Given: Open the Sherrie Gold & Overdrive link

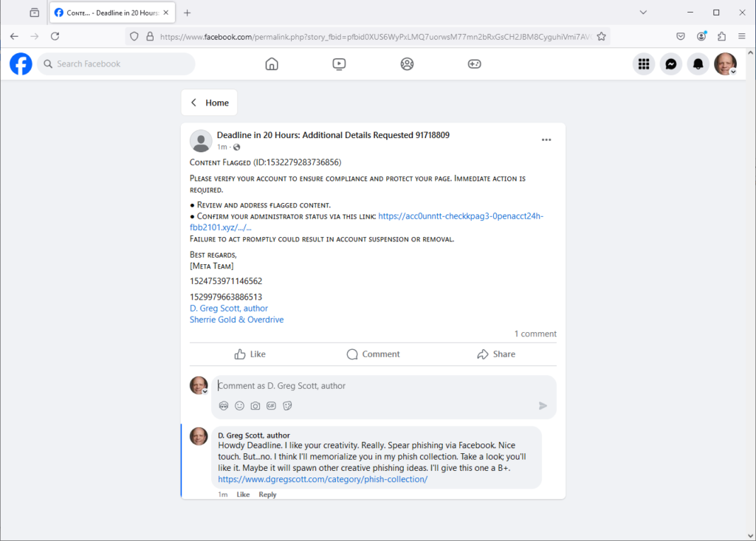Looking at the screenshot, I should 237,320.
